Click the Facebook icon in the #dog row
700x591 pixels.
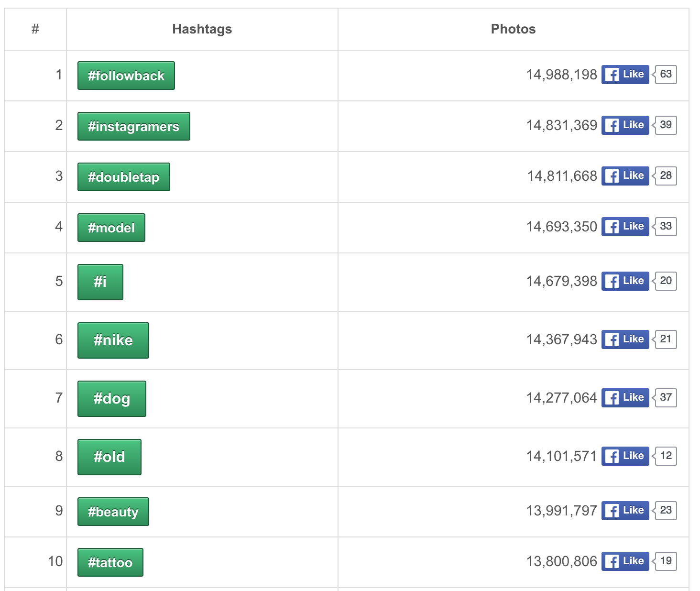pos(612,397)
